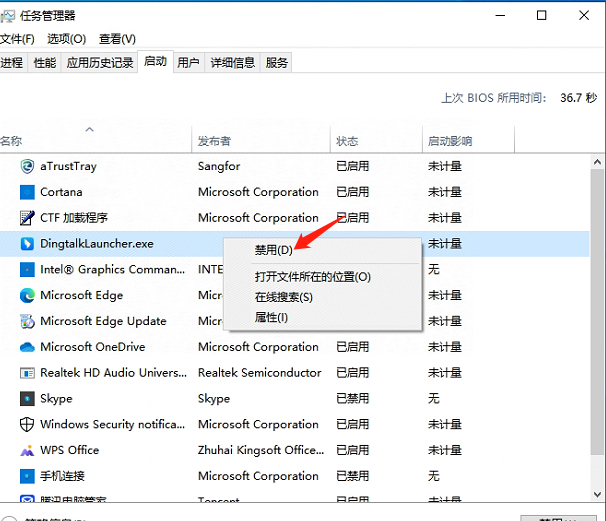Select the DingtalkLauncher.exe row name
This screenshot has width=606, height=521.
tap(97, 244)
